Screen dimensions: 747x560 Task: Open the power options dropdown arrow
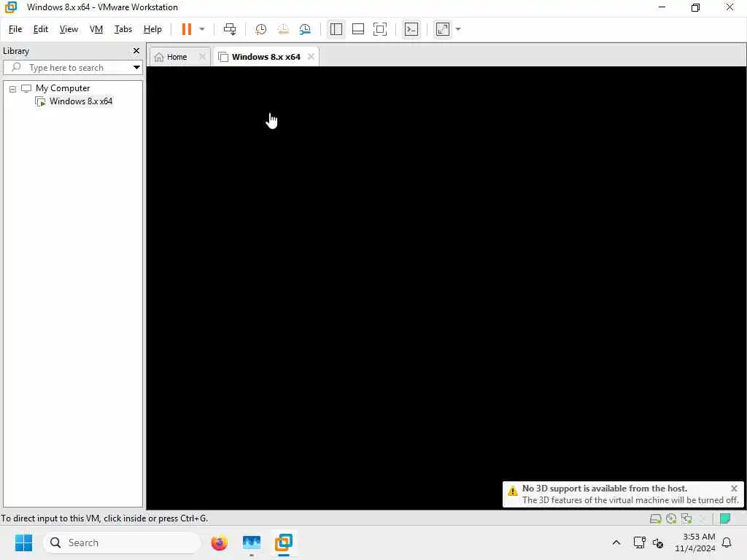click(x=202, y=29)
